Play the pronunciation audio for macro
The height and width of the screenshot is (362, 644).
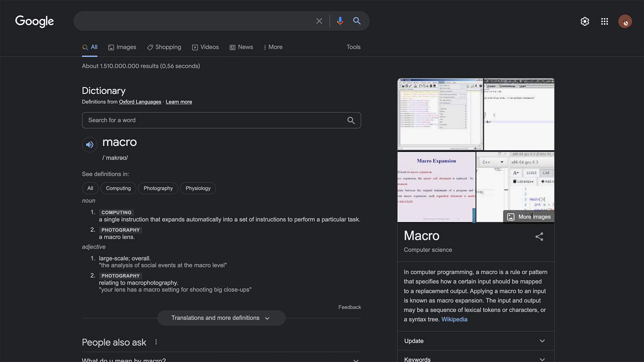(x=90, y=144)
